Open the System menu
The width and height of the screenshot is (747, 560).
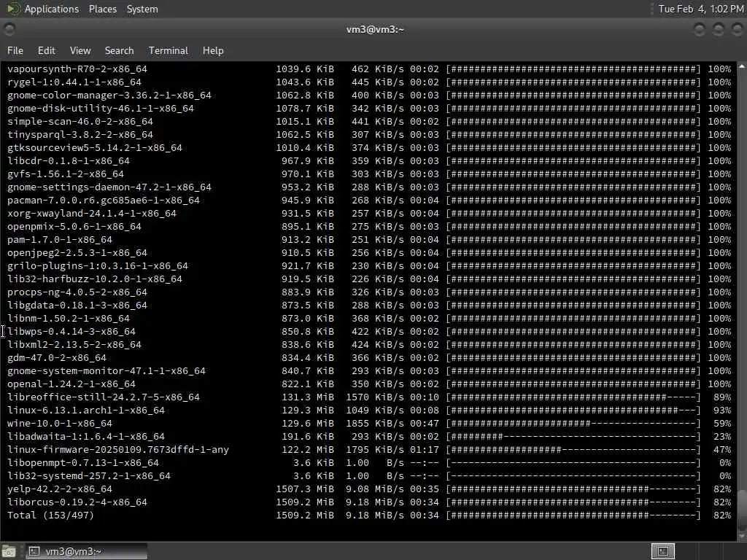coord(142,9)
